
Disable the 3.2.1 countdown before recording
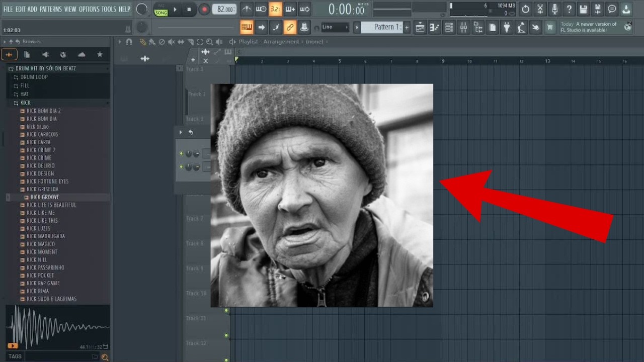point(275,9)
